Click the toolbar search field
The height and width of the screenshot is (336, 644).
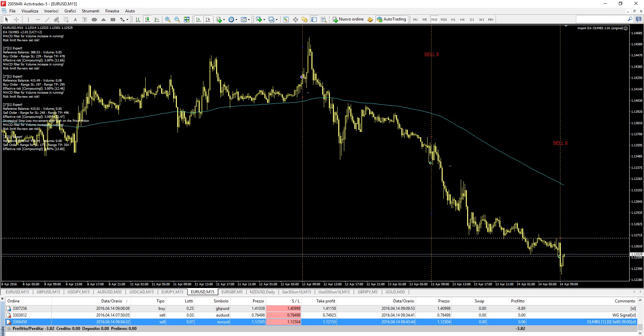pos(601,19)
